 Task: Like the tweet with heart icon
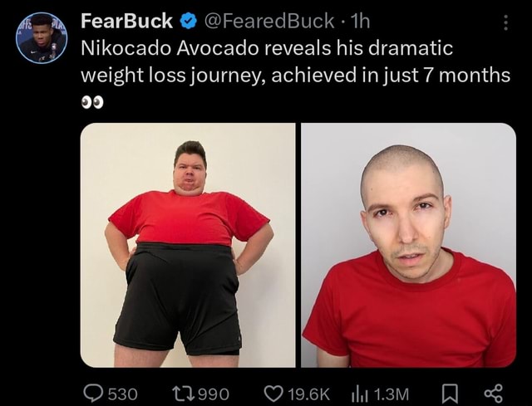[273, 394]
